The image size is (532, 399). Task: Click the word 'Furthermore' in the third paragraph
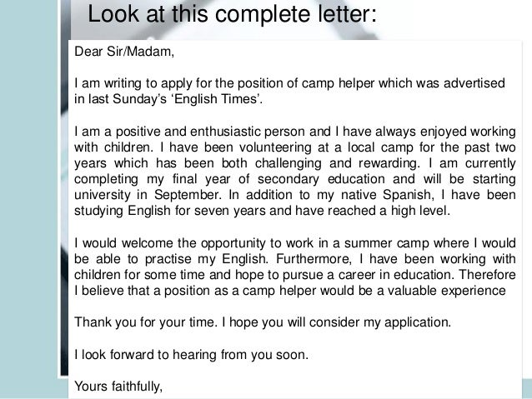click(x=314, y=259)
